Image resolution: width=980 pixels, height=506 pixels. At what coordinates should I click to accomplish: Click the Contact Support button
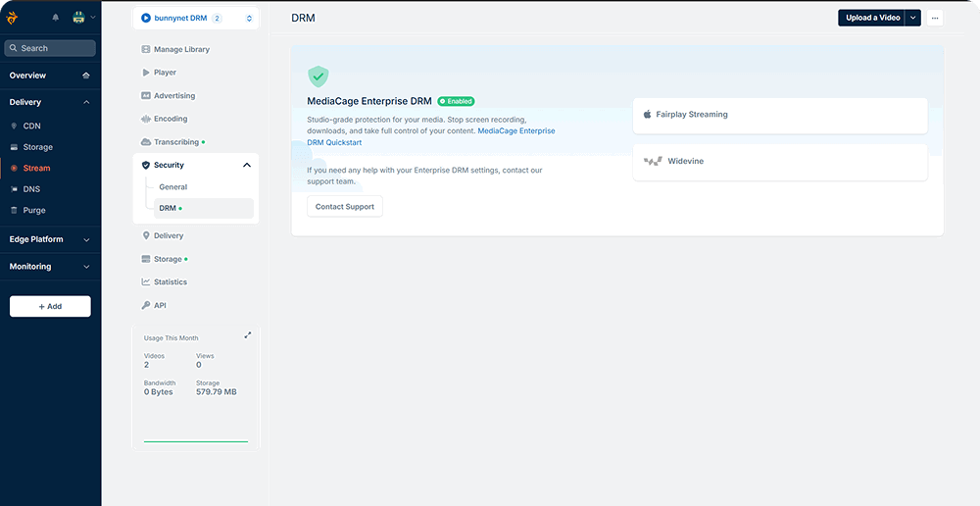point(344,206)
